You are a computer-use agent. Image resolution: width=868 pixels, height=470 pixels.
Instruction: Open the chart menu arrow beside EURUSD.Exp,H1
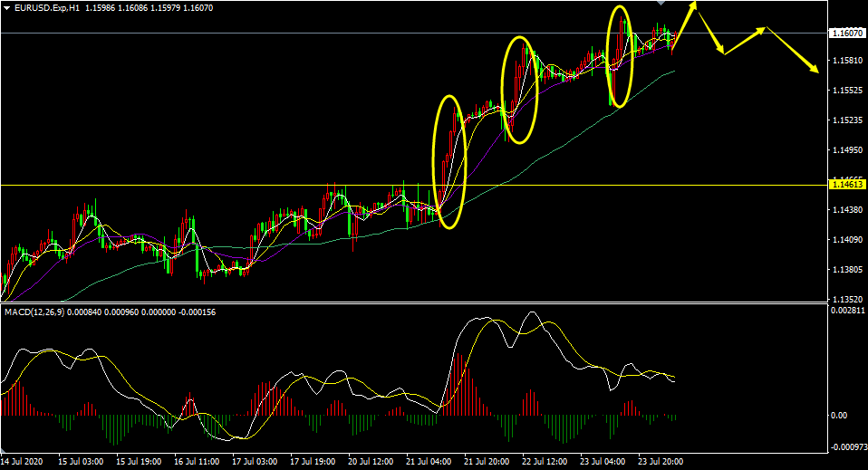coord(6,8)
